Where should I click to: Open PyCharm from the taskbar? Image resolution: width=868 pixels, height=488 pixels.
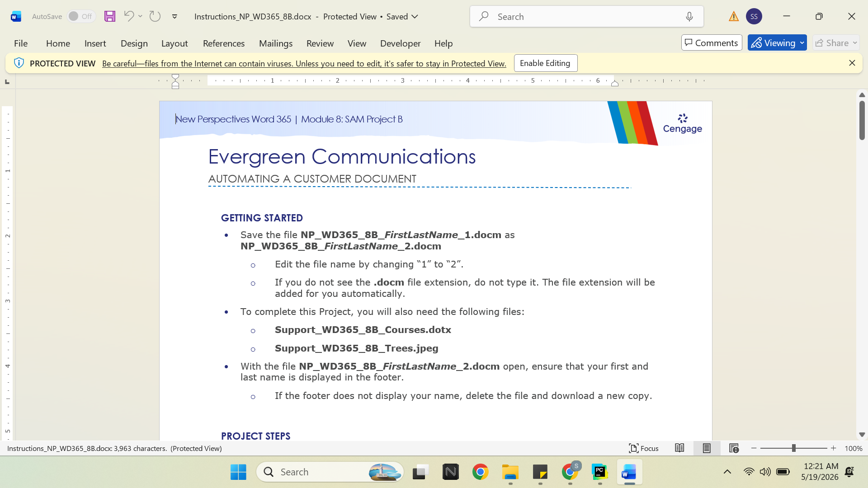tap(600, 472)
